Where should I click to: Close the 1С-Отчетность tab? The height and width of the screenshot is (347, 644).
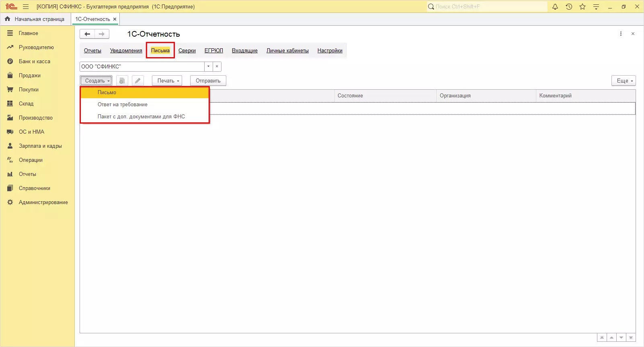tap(115, 19)
